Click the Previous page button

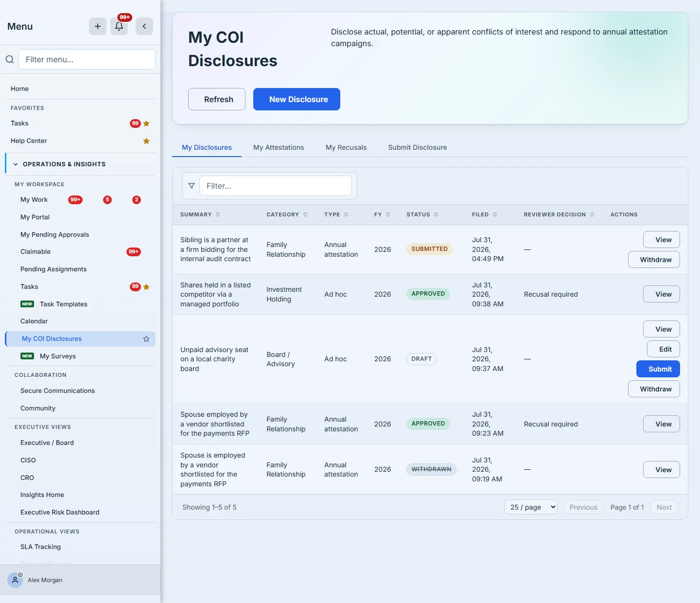pyautogui.click(x=583, y=507)
